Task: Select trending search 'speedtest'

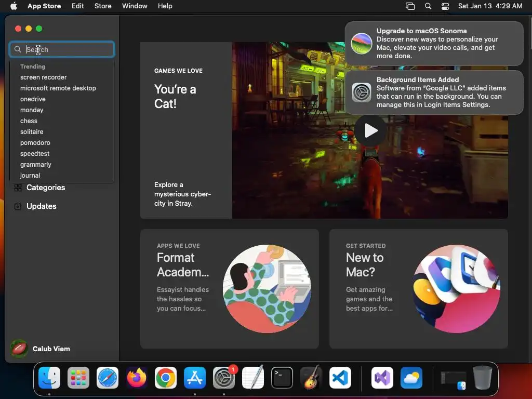Action: 35,153
